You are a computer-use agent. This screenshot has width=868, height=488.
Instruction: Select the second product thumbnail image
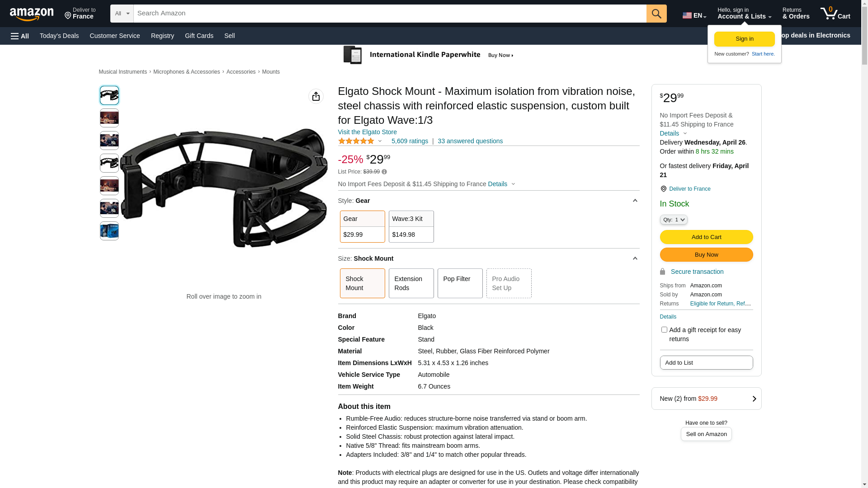coord(109,118)
